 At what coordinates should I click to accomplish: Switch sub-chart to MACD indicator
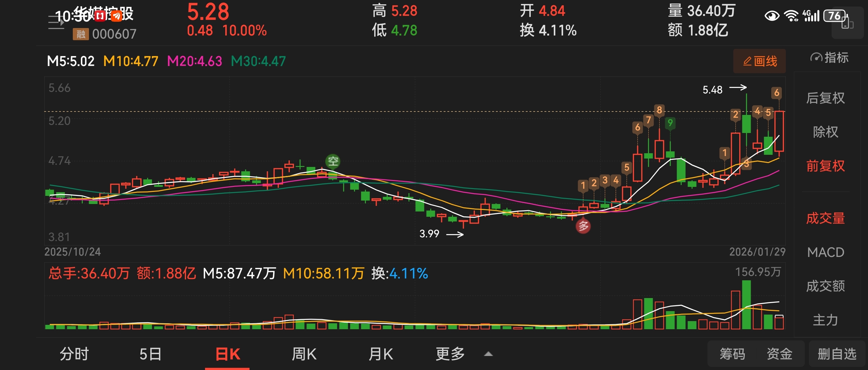pyautogui.click(x=825, y=252)
